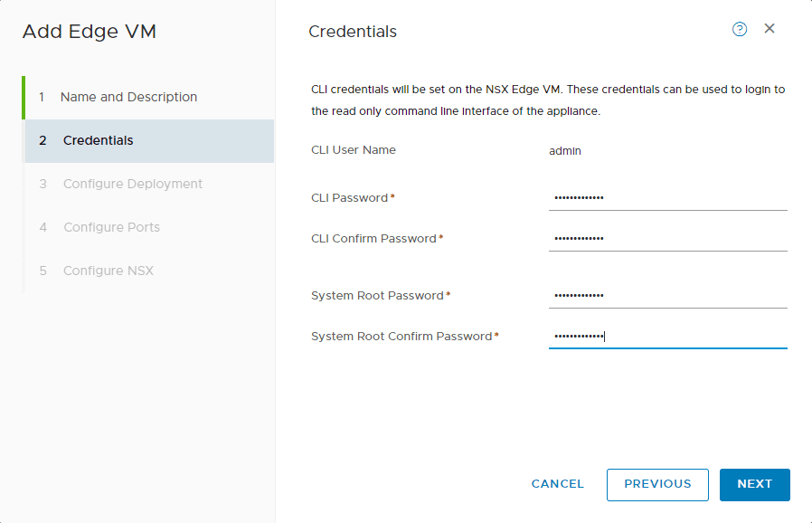
Task: Click the System Root Confirm Password field
Action: click(x=667, y=335)
